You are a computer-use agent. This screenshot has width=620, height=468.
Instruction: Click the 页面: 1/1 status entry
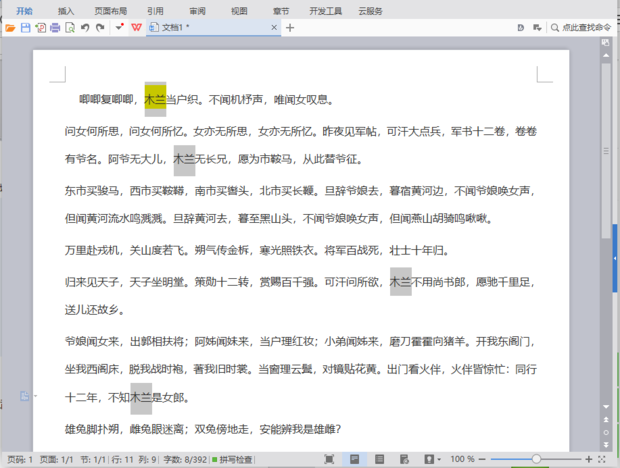click(56, 459)
